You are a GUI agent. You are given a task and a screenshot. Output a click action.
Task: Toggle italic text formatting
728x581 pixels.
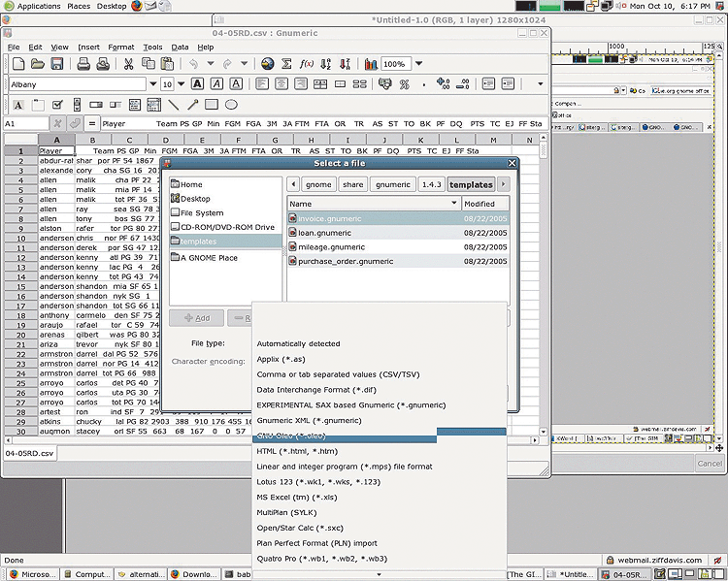coord(216,84)
